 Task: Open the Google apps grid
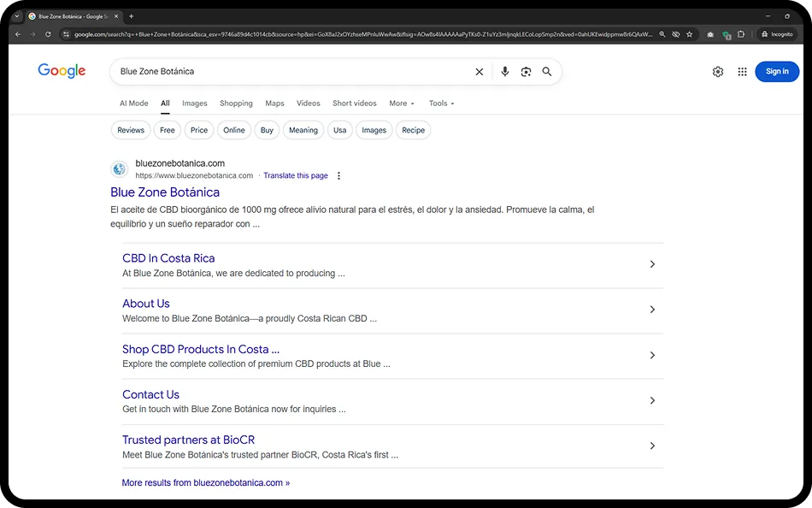tap(742, 72)
